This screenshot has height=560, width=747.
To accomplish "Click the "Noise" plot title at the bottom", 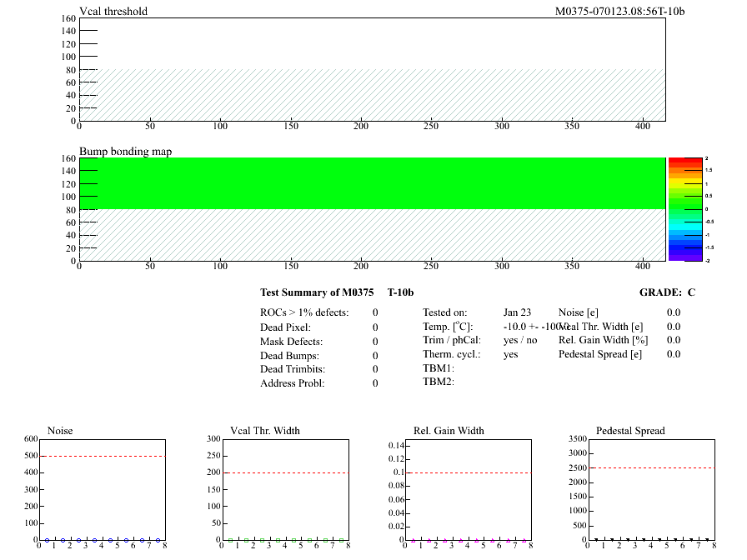I will tap(60, 431).
